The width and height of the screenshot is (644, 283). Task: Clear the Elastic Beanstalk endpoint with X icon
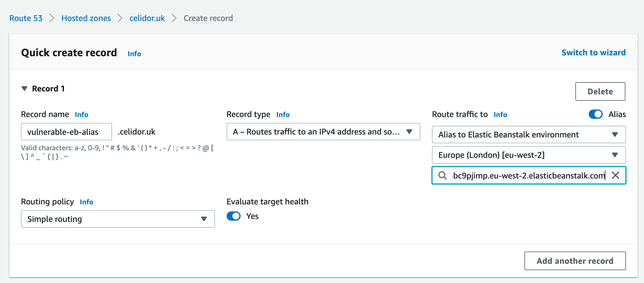pyautogui.click(x=615, y=175)
